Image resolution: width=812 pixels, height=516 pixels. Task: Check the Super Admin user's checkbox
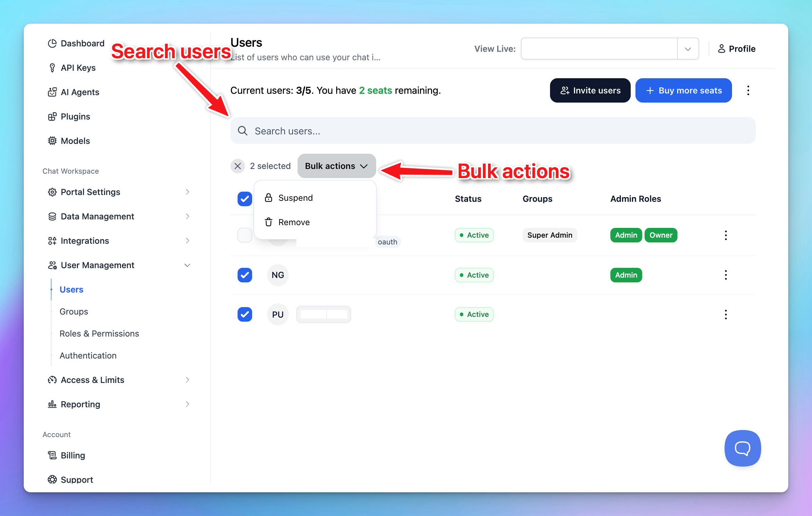245,235
